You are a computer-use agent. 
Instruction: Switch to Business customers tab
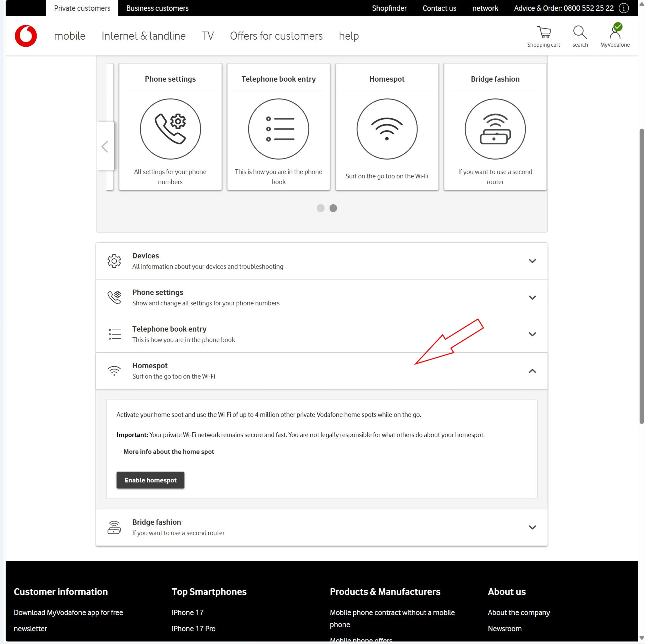coord(157,8)
